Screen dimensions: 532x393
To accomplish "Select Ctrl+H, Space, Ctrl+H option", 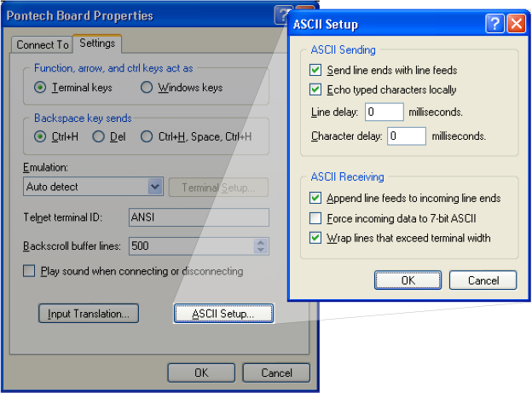I will pos(147,136).
